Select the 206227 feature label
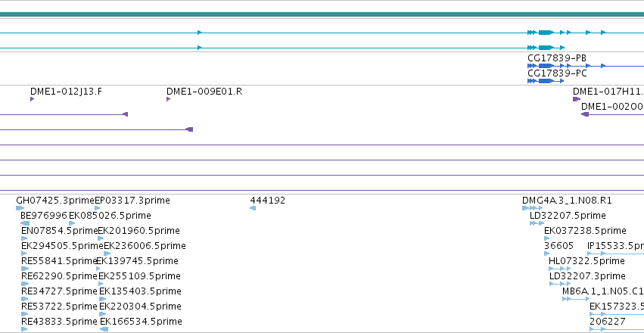 click(608, 322)
